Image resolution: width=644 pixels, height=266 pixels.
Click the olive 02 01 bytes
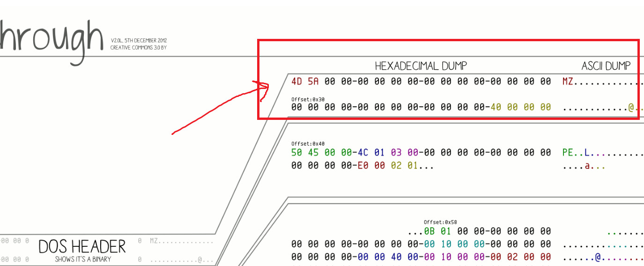[404, 166]
